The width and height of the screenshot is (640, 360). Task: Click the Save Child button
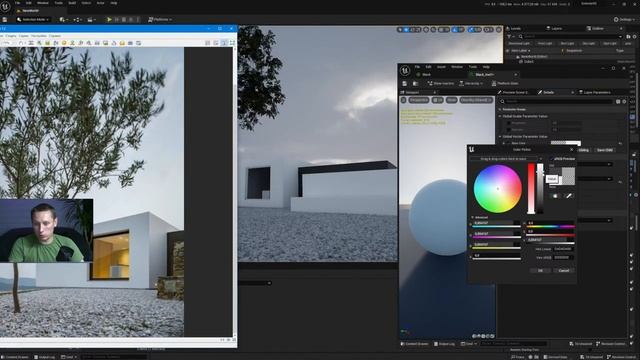click(x=604, y=150)
